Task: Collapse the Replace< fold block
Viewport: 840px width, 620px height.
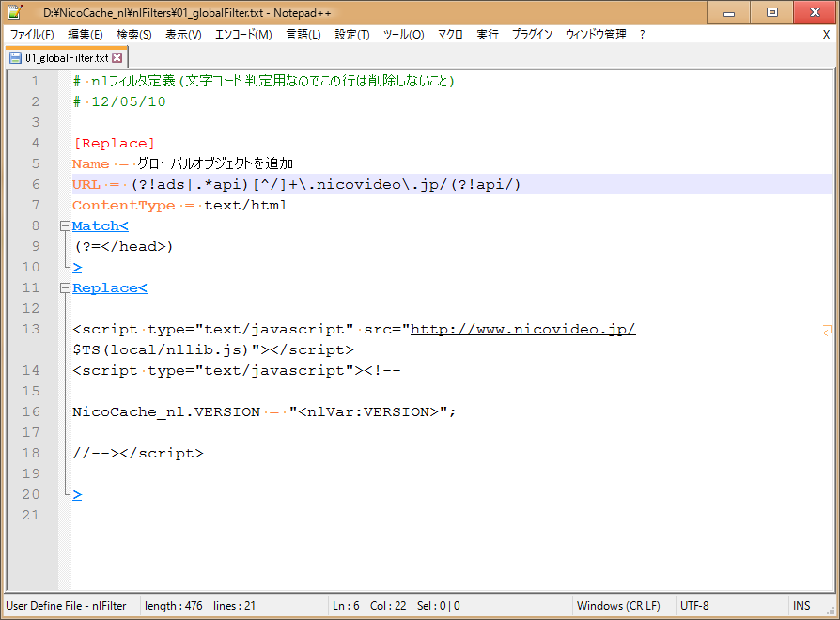Action: [x=65, y=288]
